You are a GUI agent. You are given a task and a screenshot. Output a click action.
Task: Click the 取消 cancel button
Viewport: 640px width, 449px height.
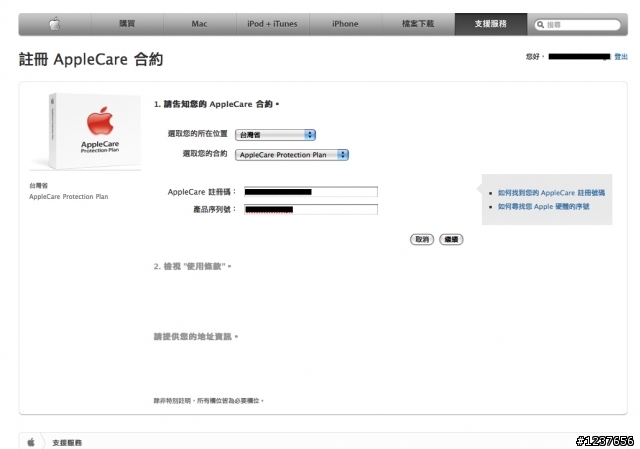coord(422,240)
